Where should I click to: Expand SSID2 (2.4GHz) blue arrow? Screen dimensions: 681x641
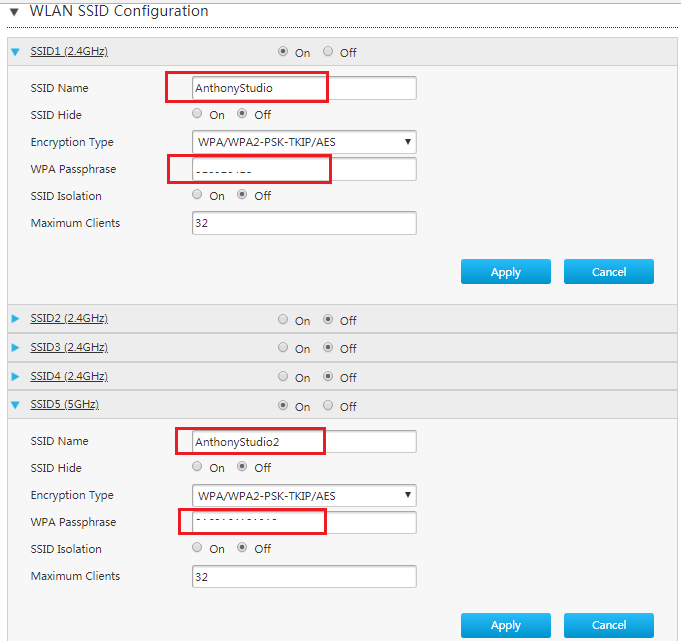pyautogui.click(x=15, y=319)
